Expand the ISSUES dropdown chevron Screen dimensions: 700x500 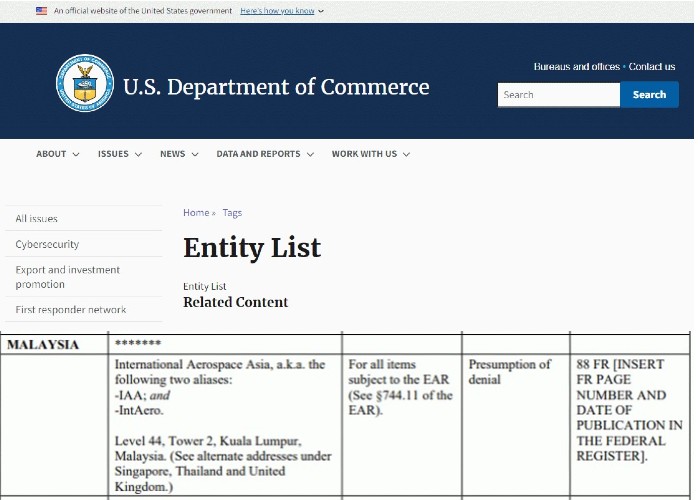point(138,154)
